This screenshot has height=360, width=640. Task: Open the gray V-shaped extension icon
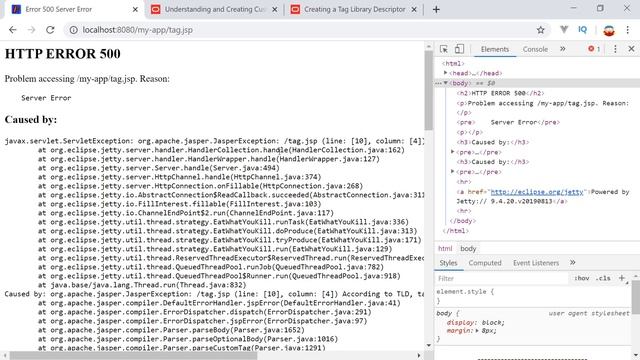point(564,29)
